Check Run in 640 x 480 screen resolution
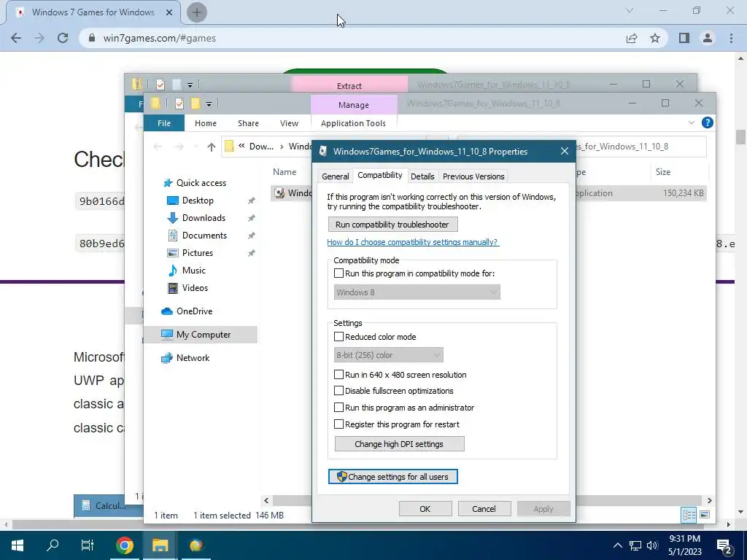This screenshot has width=747, height=560. coord(338,375)
